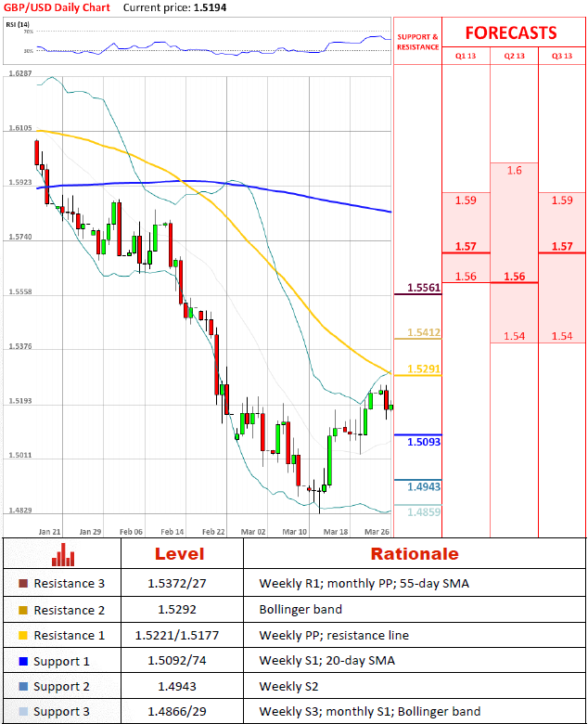Click the 1.5412 resistance level label
This screenshot has height=724, width=588.
click(424, 332)
